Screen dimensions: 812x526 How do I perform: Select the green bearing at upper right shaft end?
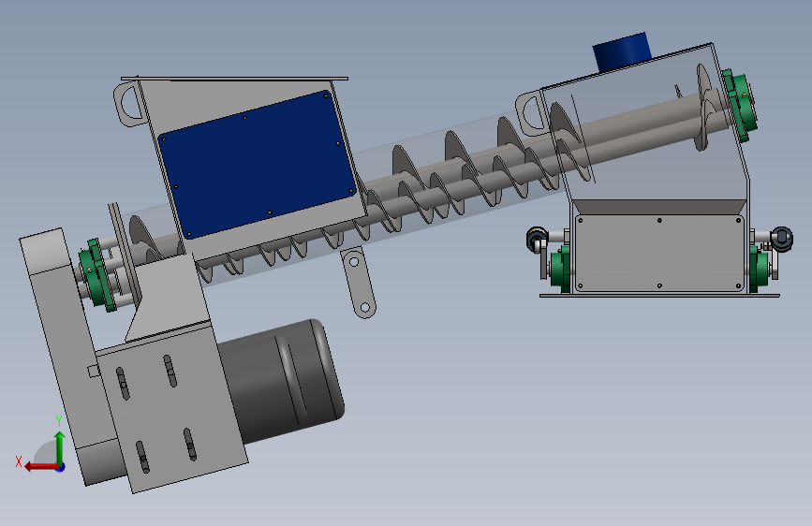[x=741, y=105]
